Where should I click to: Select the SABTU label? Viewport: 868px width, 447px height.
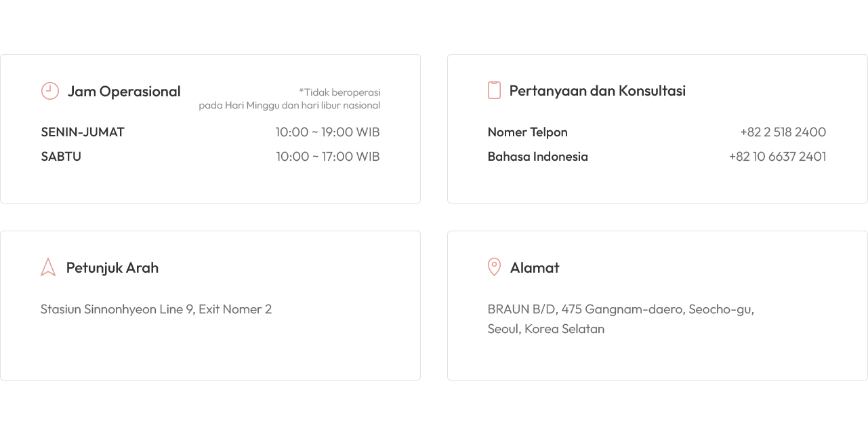[x=61, y=157]
